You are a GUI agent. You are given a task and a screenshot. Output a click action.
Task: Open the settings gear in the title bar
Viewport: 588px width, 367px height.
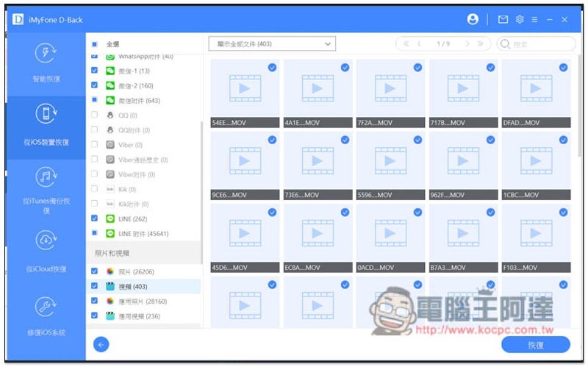520,19
